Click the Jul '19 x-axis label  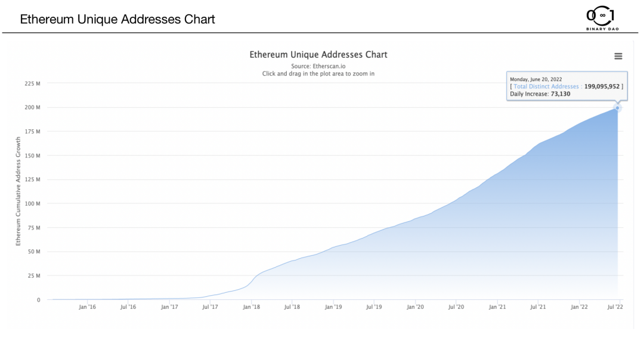(374, 307)
